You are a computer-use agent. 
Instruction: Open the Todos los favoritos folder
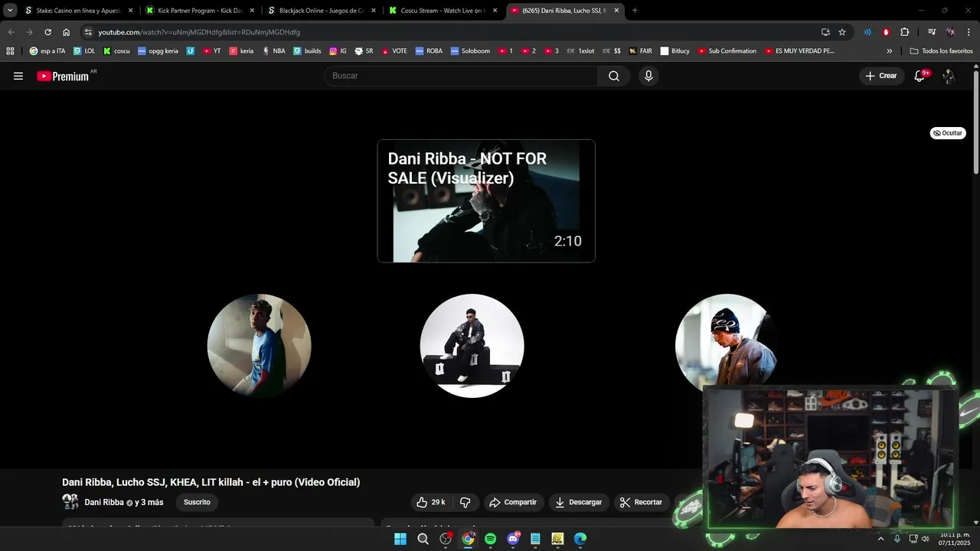pyautogui.click(x=942, y=51)
